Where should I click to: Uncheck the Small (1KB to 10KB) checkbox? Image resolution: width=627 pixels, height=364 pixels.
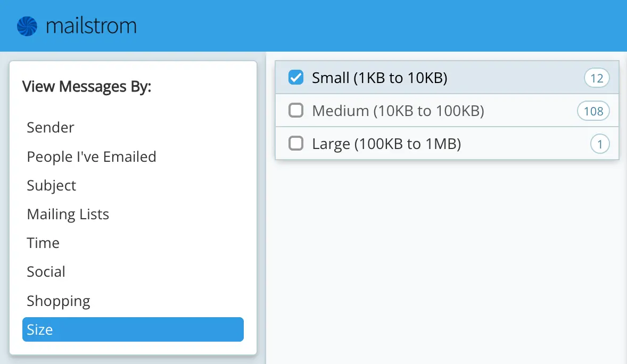[295, 78]
